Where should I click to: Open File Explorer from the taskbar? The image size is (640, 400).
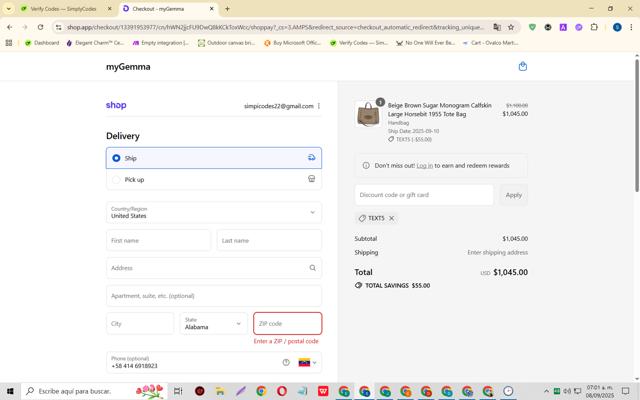coord(220,391)
